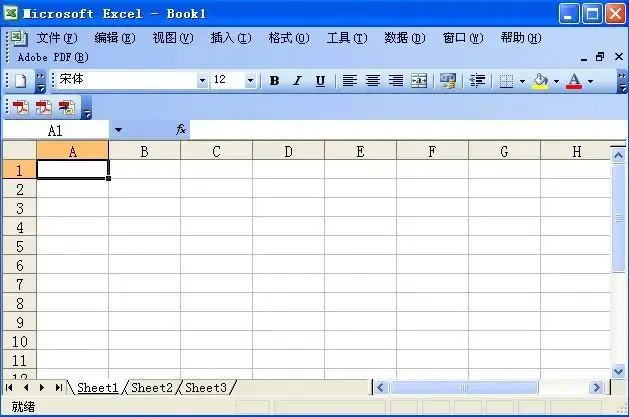Click the font name box showing 宋体
This screenshot has width=629, height=417.
pos(127,80)
